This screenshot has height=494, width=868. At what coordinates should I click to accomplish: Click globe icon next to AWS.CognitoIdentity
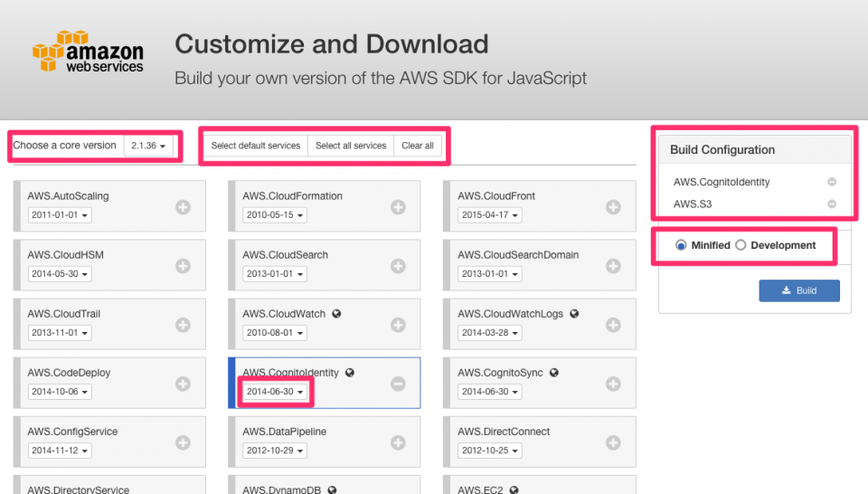click(350, 372)
